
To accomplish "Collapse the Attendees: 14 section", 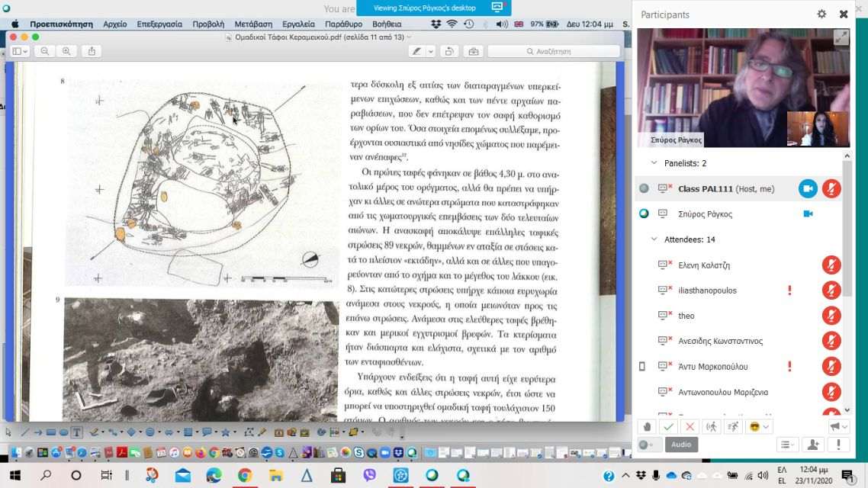I will click(654, 239).
